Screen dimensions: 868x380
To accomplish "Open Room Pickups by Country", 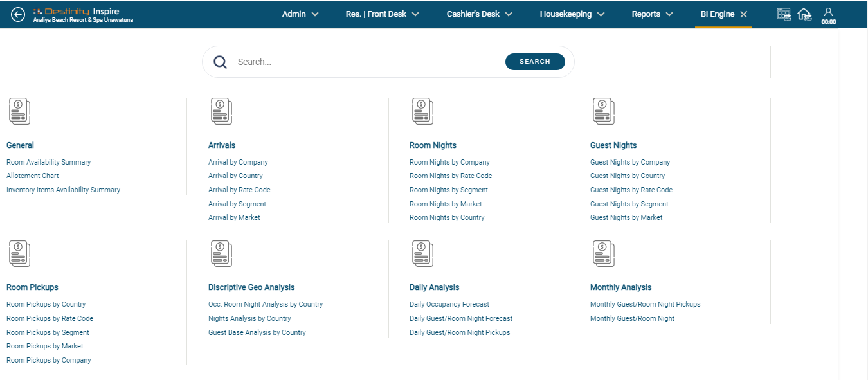I will click(46, 304).
